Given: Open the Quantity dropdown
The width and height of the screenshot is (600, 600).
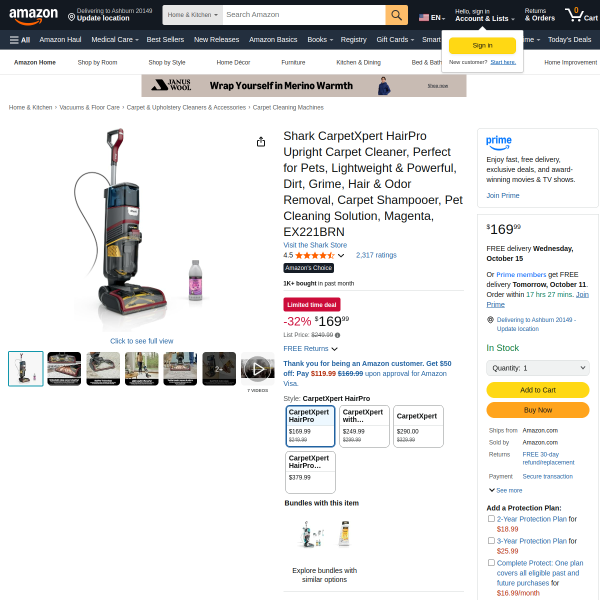Looking at the screenshot, I should pos(538,368).
